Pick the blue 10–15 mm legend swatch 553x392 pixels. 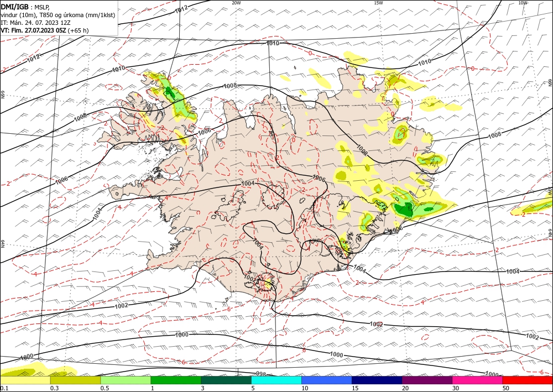pos(327,380)
